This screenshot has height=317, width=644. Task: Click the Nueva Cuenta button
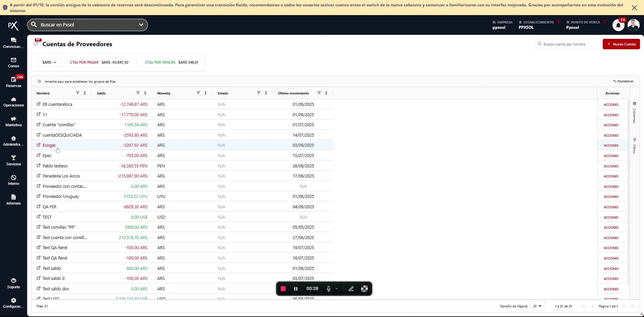pyautogui.click(x=621, y=44)
